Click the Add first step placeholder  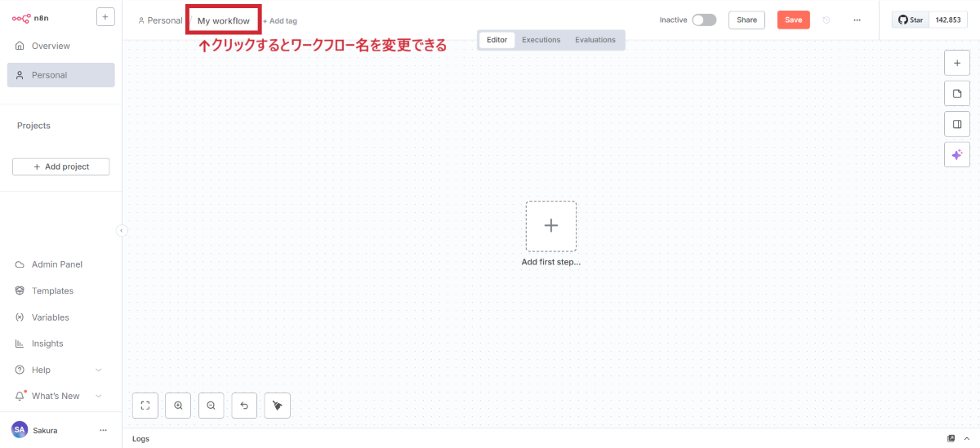click(x=551, y=226)
